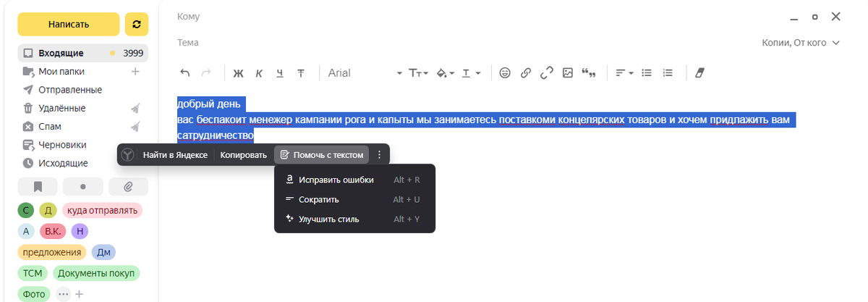Viewport: 868px width, 302px height.
Task: Select the Дм label
Action: (x=103, y=252)
